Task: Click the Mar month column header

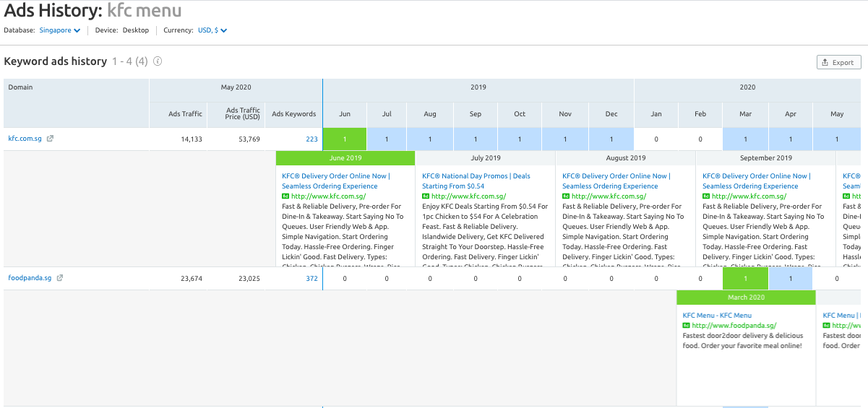Action: coord(745,114)
